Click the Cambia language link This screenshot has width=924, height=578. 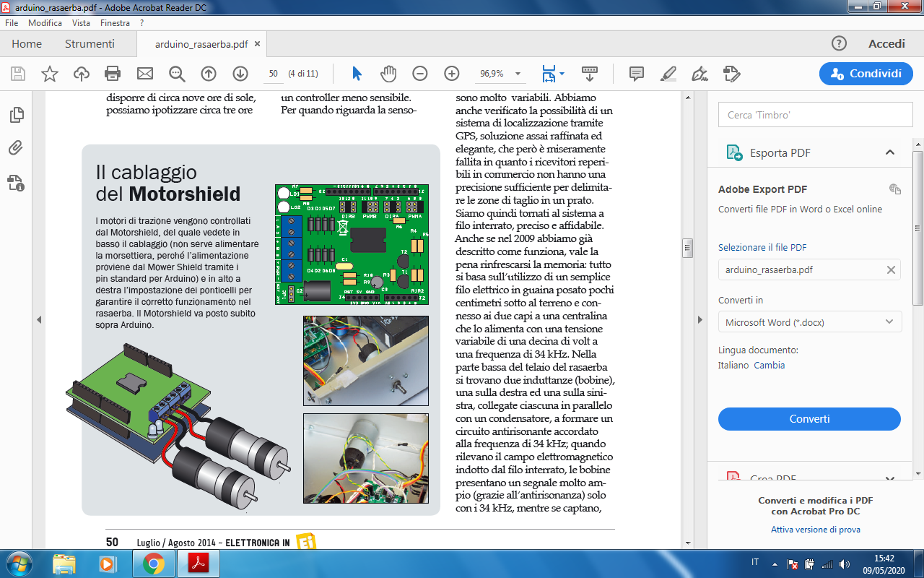pyautogui.click(x=770, y=365)
